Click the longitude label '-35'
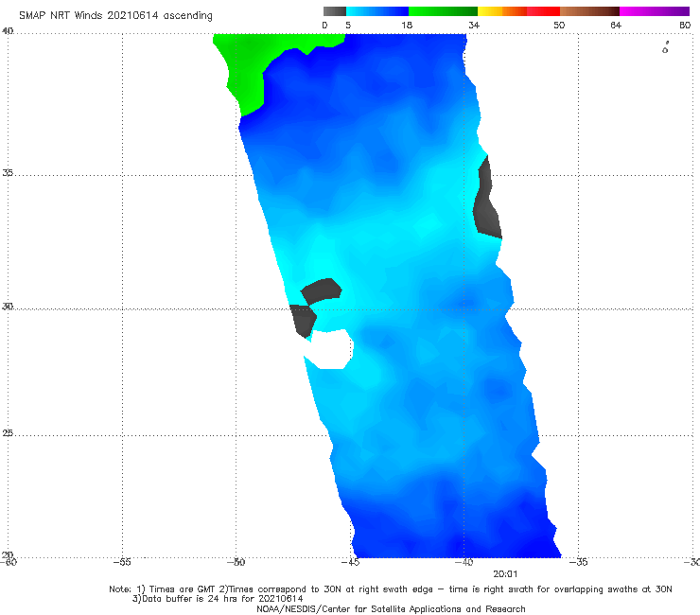Viewport: 700px width, 615px height. pyautogui.click(x=578, y=562)
